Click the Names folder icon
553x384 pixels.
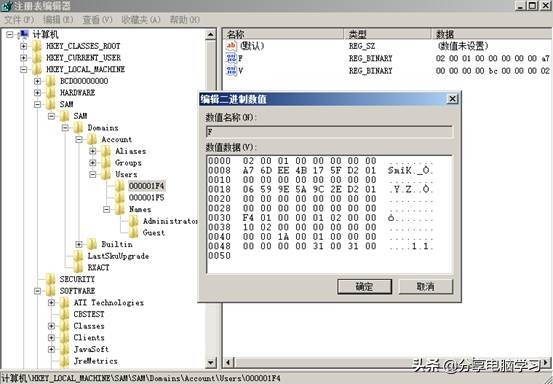click(x=120, y=209)
